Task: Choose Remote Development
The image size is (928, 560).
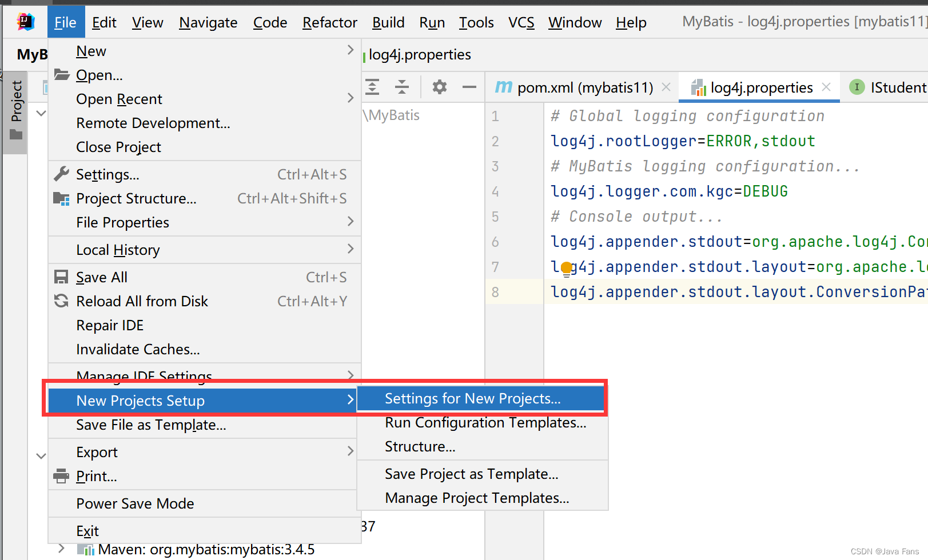Action: [205, 123]
